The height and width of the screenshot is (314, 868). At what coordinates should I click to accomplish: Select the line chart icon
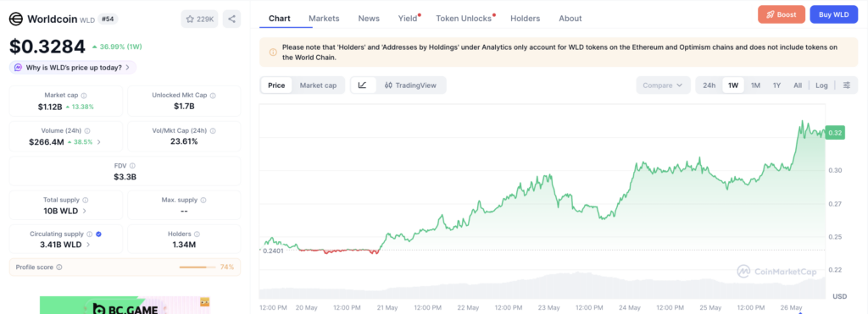pos(363,85)
